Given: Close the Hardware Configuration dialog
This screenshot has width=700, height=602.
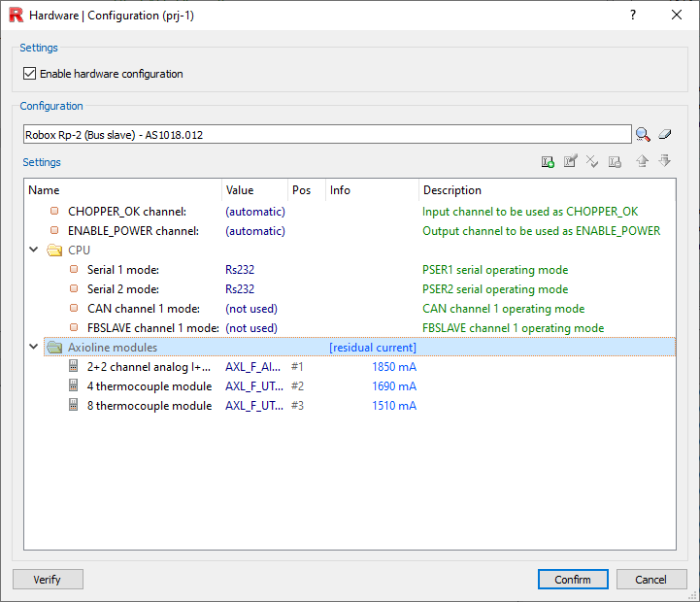Looking at the screenshot, I should click(x=677, y=15).
